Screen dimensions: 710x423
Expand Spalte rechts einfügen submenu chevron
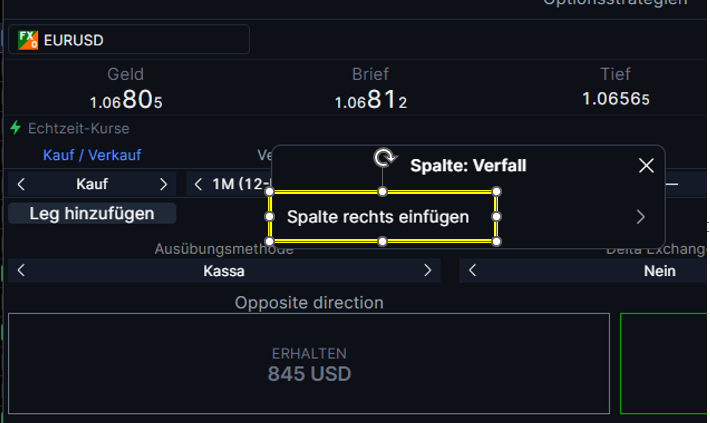[x=640, y=217]
